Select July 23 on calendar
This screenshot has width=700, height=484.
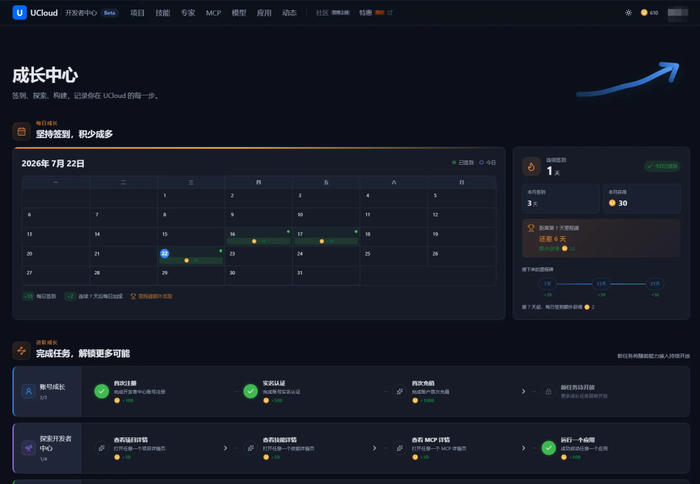point(258,256)
